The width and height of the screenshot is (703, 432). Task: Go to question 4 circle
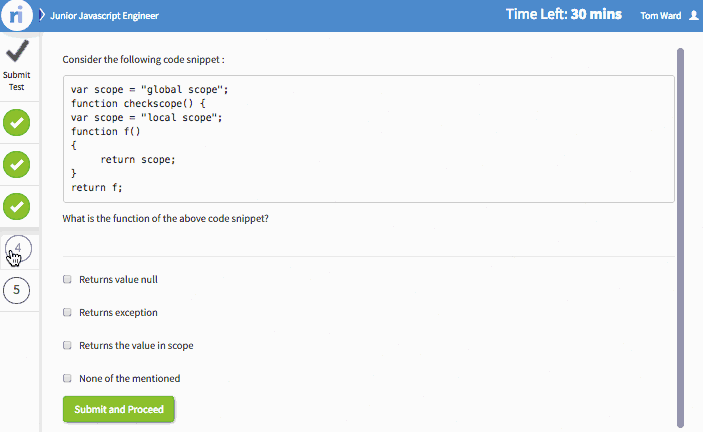coord(18,248)
